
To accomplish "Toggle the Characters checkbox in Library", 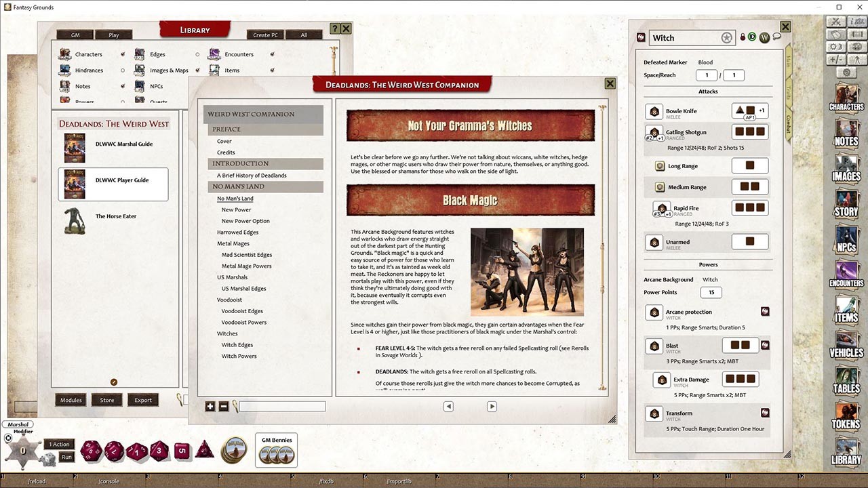I will click(123, 54).
